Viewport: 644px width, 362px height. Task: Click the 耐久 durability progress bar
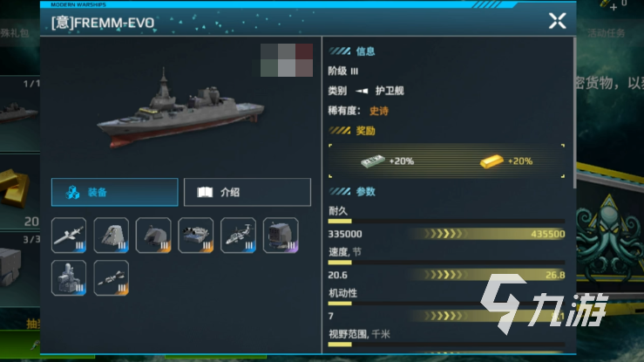point(446,222)
